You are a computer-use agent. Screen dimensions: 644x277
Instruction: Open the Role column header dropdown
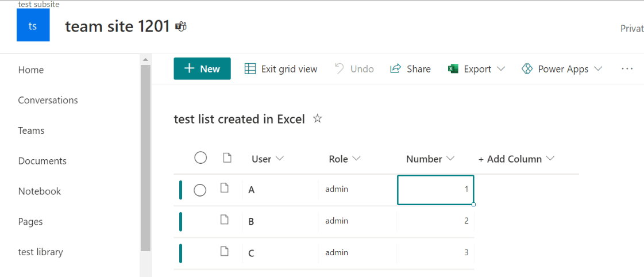tap(345, 159)
